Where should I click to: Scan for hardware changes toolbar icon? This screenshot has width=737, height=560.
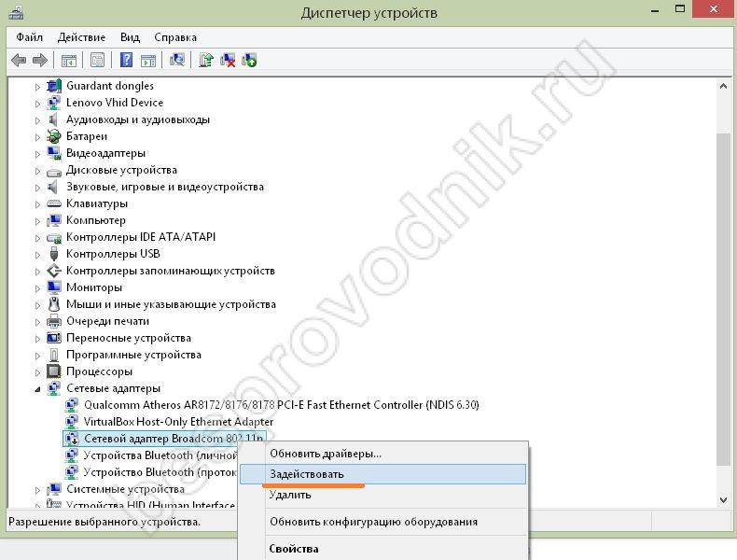177,60
